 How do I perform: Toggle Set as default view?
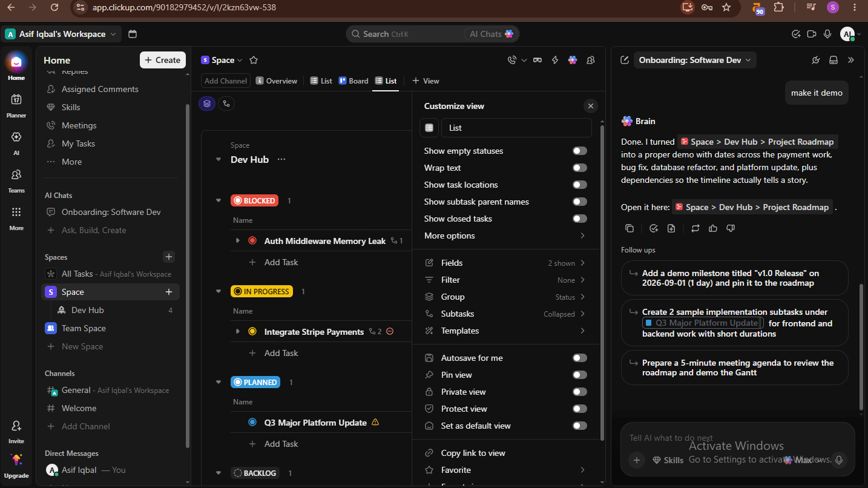tap(580, 426)
